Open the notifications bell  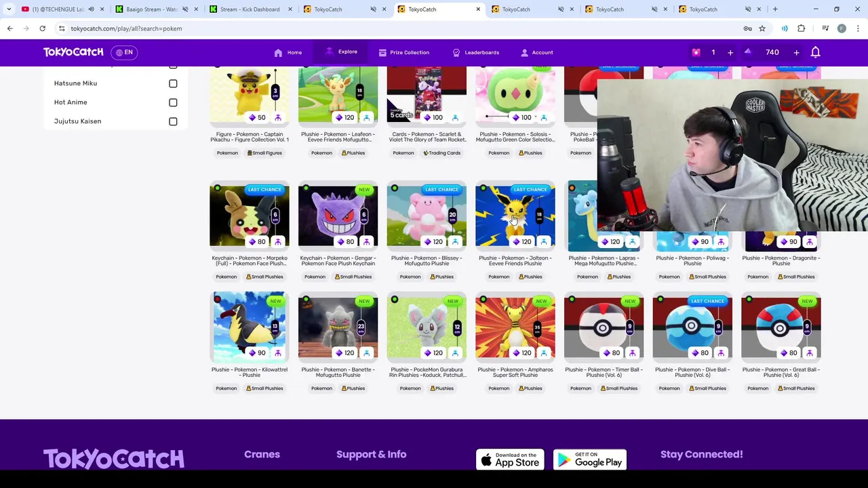[816, 52]
